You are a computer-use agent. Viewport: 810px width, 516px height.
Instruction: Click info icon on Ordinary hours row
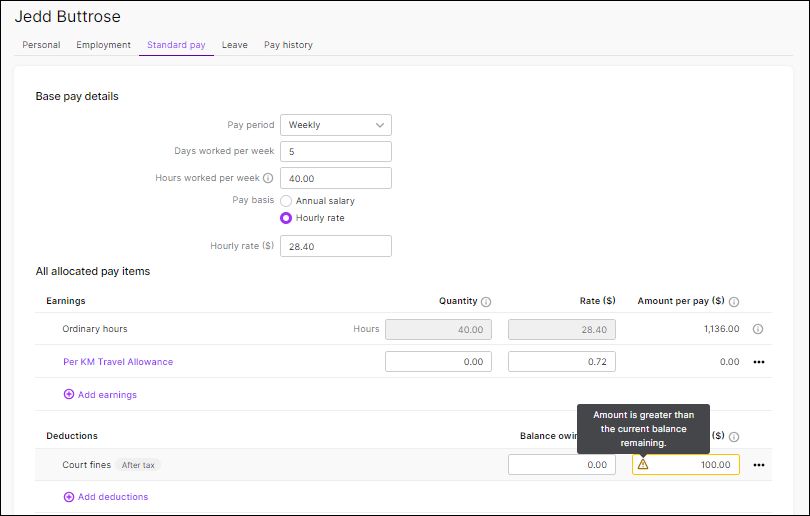(x=757, y=329)
